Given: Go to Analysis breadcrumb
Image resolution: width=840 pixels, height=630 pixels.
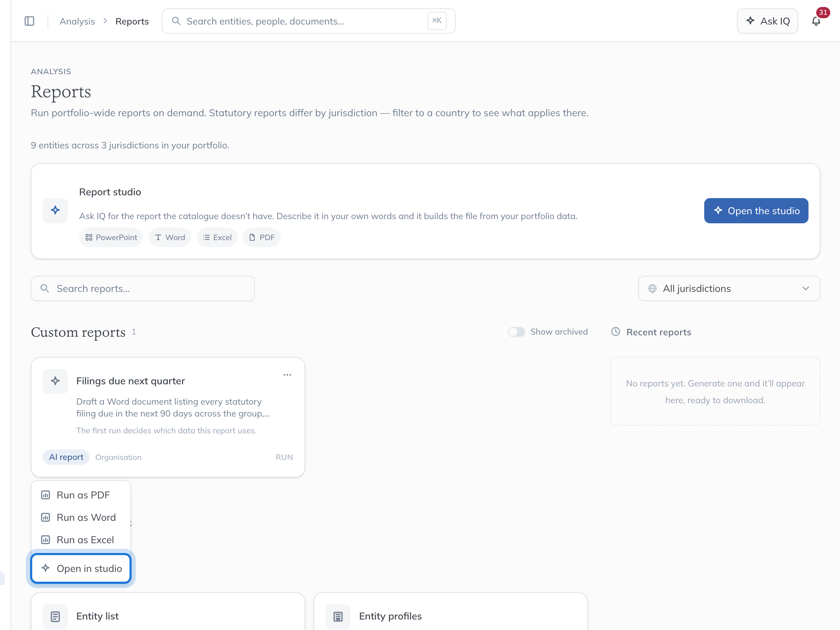Looking at the screenshot, I should click(x=77, y=21).
